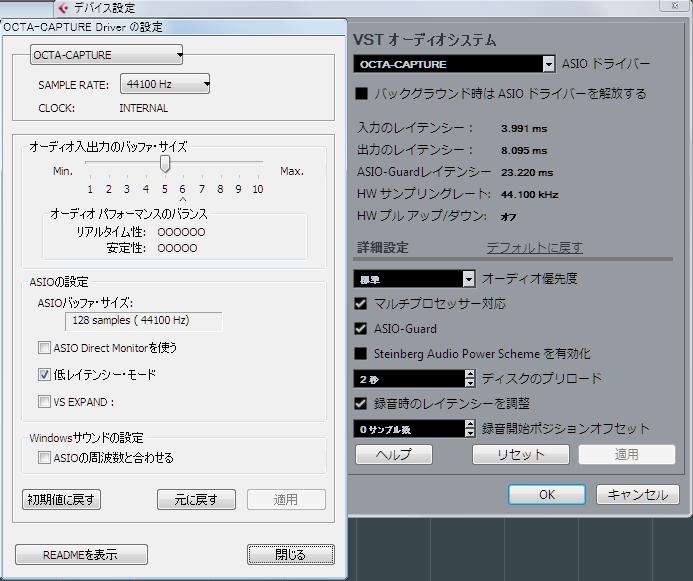Toggle the マルチプロセッサー対応 checkbox
This screenshot has height=581, width=693.
(361, 304)
